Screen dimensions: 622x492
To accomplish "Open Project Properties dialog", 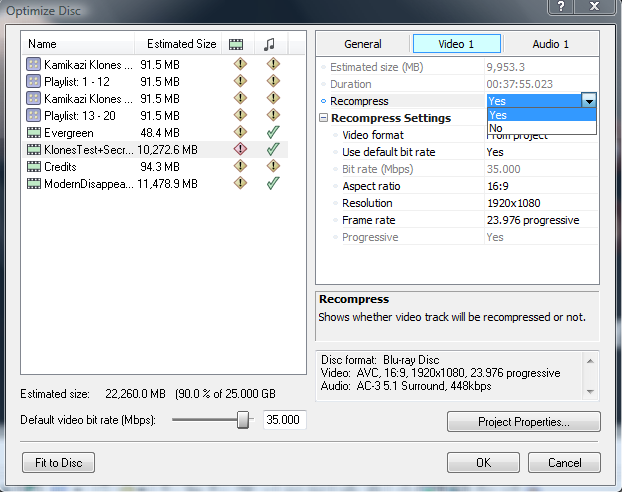I will click(x=523, y=421).
